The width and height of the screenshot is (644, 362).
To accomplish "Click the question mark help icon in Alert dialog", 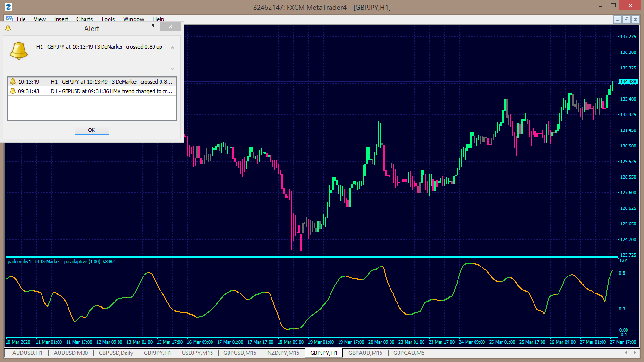I will tap(153, 27).
